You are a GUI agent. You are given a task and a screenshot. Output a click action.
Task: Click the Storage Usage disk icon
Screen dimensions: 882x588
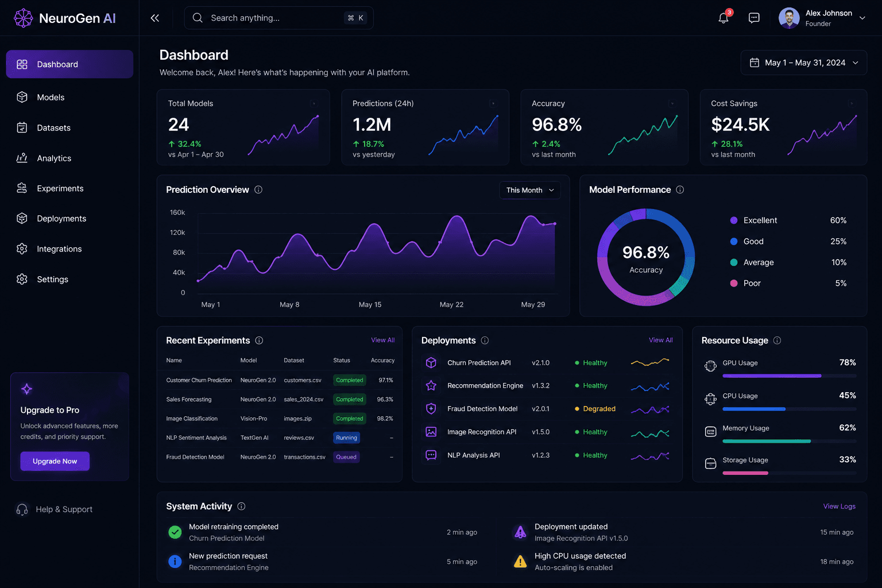point(710,463)
